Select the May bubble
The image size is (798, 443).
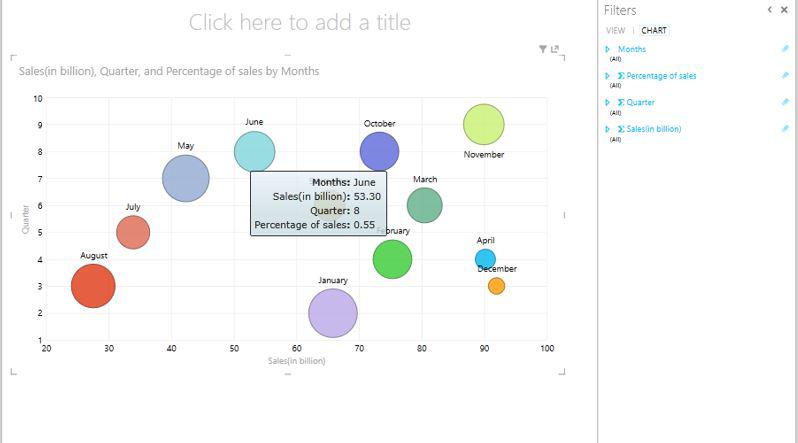coord(186,179)
